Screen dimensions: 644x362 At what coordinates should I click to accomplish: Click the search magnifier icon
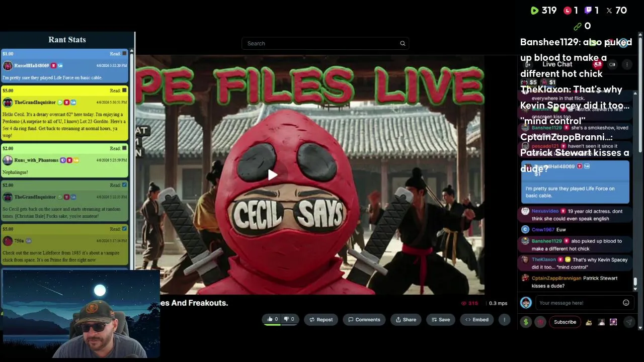coord(403,43)
